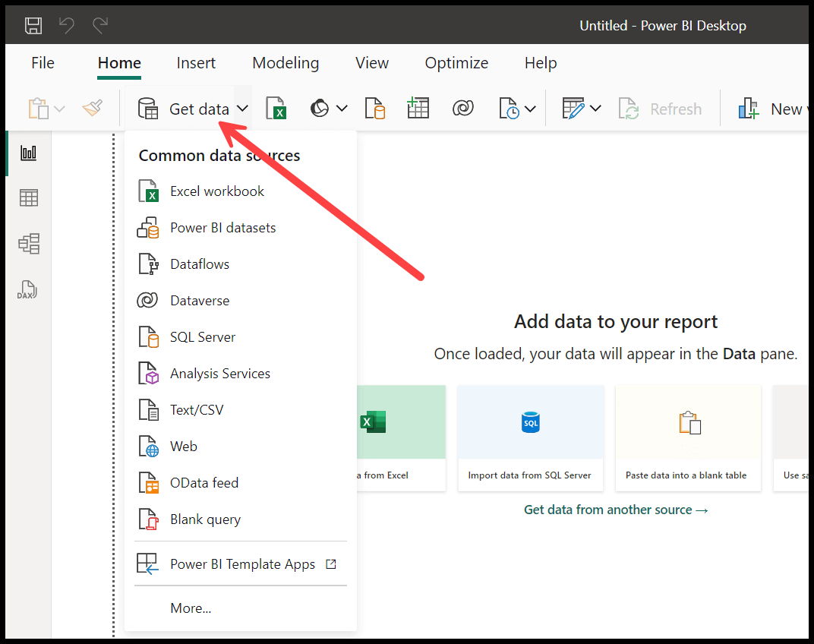This screenshot has height=644, width=814.
Task: Switch to the Optimize tab
Action: point(456,63)
